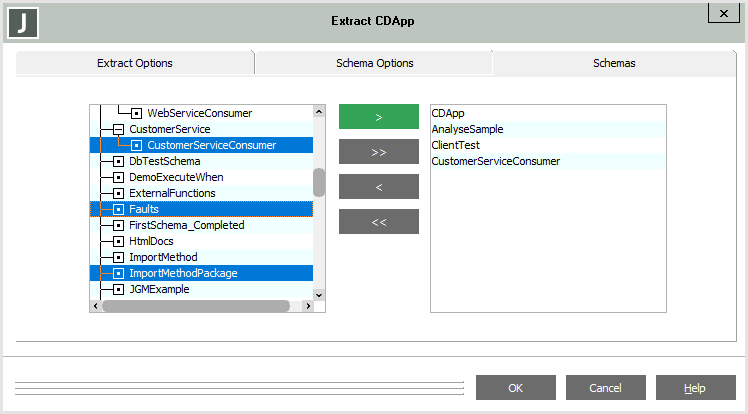Click the schema icon beside HtmlDocs

point(118,241)
